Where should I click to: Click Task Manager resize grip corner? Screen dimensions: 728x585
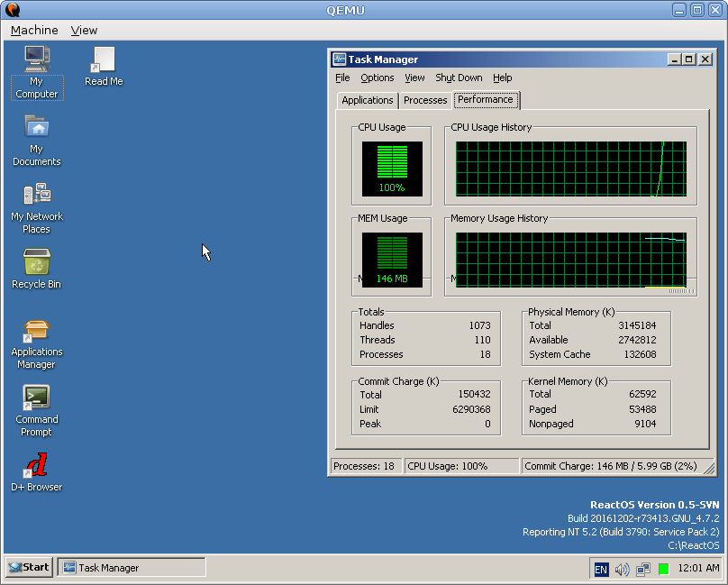point(709,469)
